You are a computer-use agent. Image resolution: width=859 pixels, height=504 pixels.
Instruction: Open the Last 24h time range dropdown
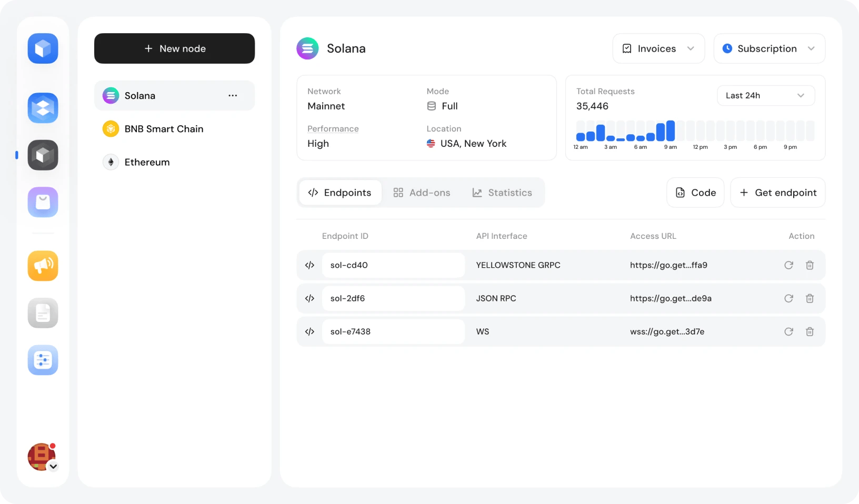click(x=765, y=95)
